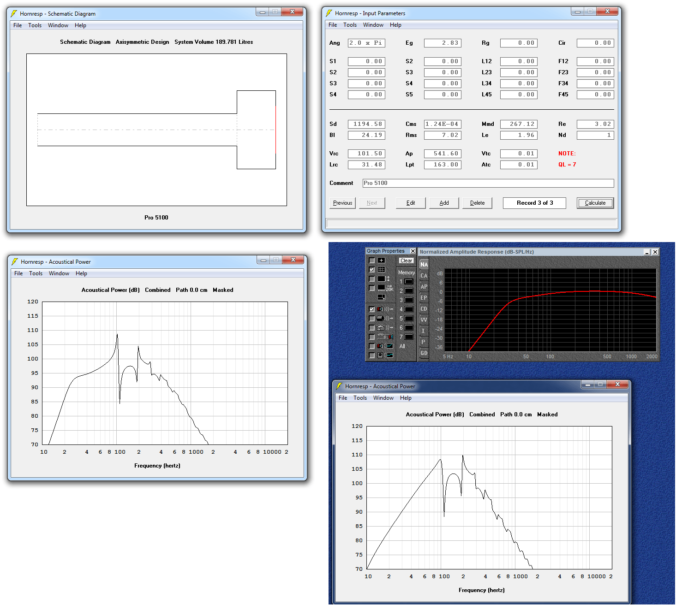Screen dimensions: 688x616
Task: Close the Normalized Amplitude Response window
Action: coord(655,252)
